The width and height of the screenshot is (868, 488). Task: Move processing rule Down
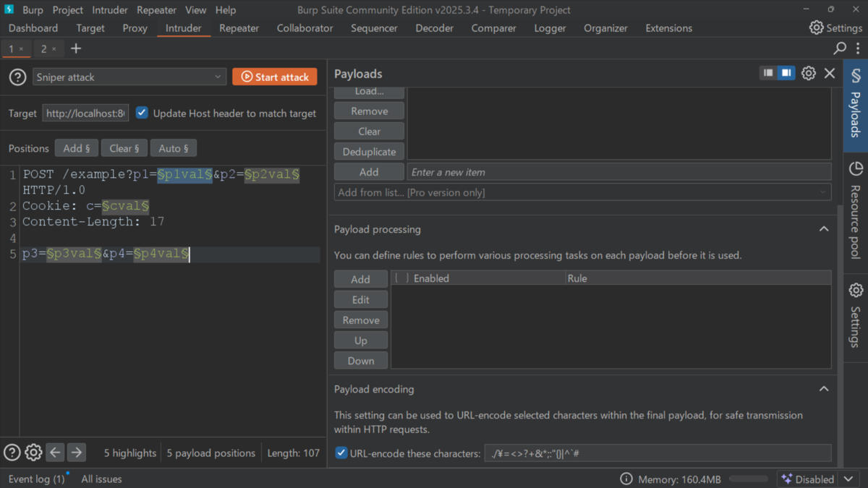[x=360, y=361]
